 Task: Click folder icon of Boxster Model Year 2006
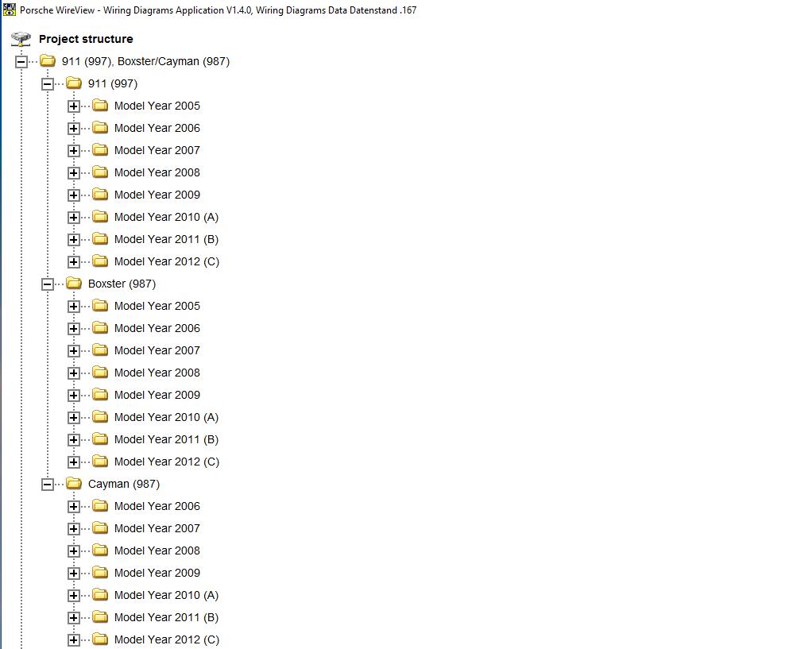pos(100,328)
